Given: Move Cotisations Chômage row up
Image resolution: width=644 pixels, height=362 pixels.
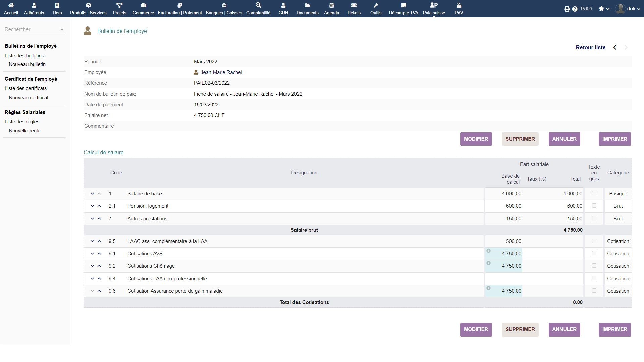Looking at the screenshot, I should [x=99, y=266].
